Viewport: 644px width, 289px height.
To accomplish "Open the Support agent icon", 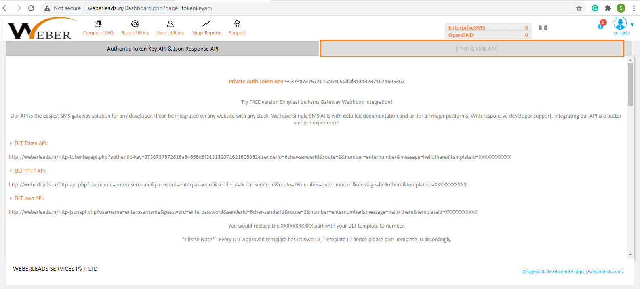I will (x=237, y=24).
